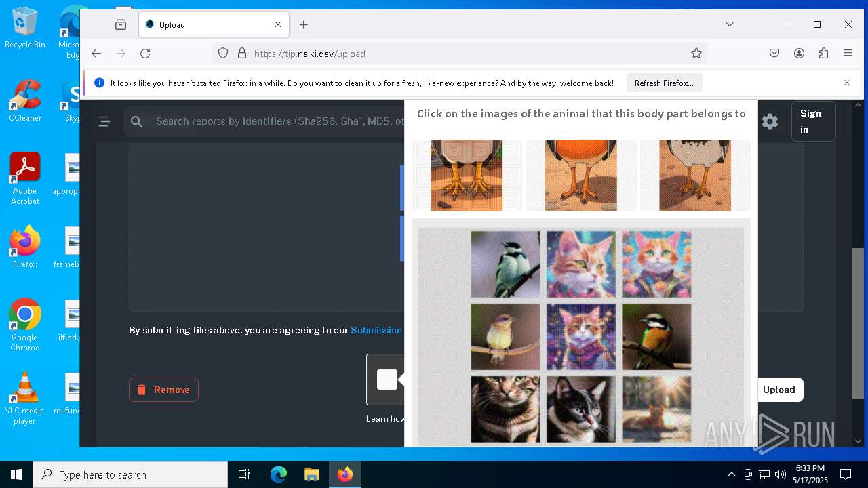The width and height of the screenshot is (868, 488).
Task: Open VLC media player shortcut
Action: tap(25, 399)
